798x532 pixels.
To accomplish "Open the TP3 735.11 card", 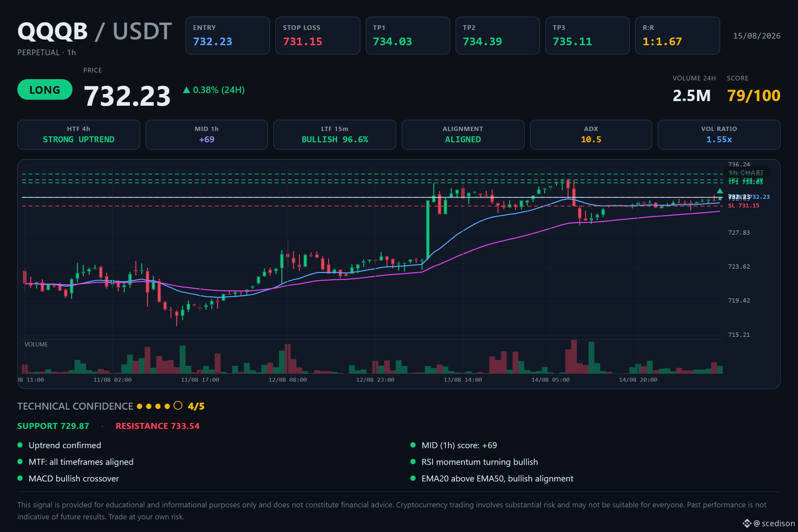I will [x=587, y=36].
